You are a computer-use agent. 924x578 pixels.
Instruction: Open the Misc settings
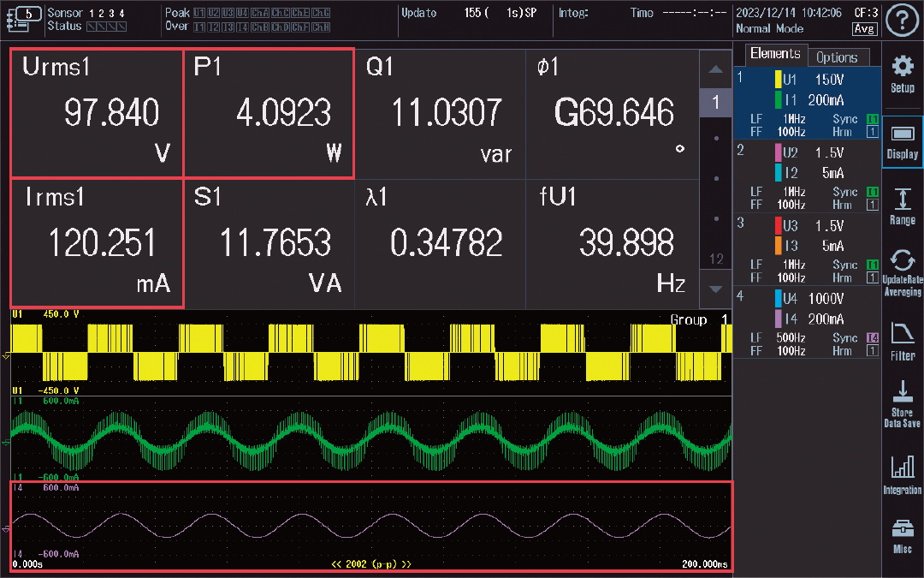point(903,535)
